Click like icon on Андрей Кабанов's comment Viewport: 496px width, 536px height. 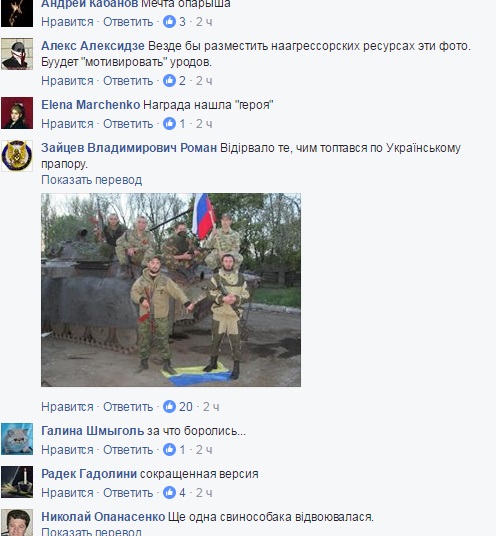[169, 22]
